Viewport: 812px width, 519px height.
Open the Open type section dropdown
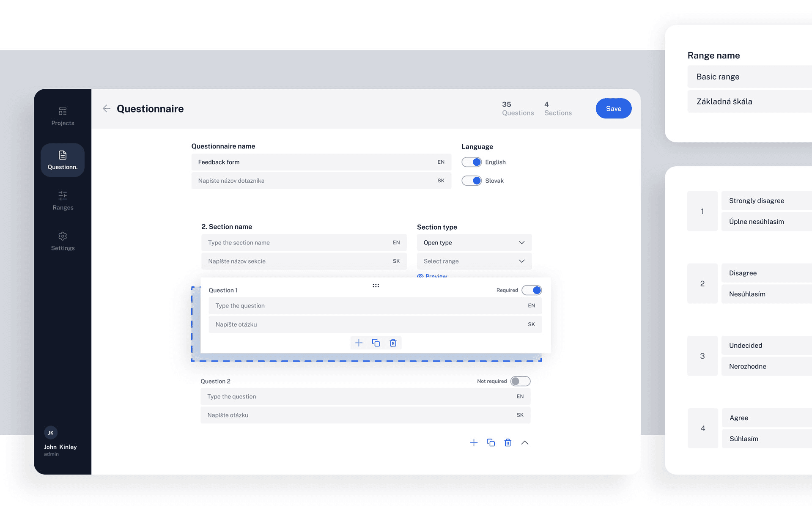pos(474,242)
